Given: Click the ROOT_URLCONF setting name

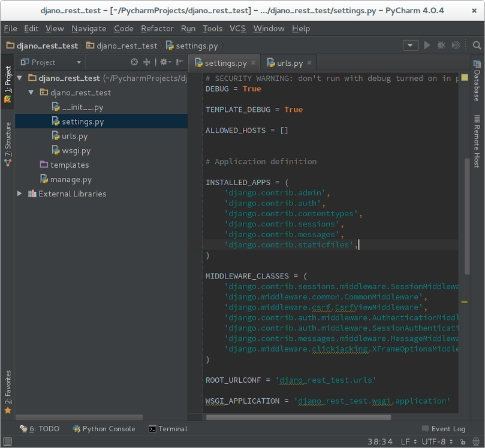Looking at the screenshot, I should (233, 380).
